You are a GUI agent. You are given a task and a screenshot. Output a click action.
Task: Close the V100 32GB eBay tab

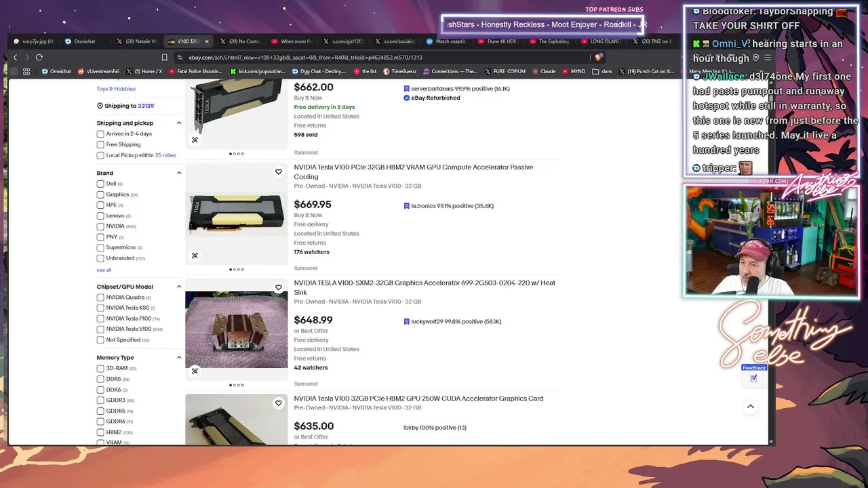[207, 41]
